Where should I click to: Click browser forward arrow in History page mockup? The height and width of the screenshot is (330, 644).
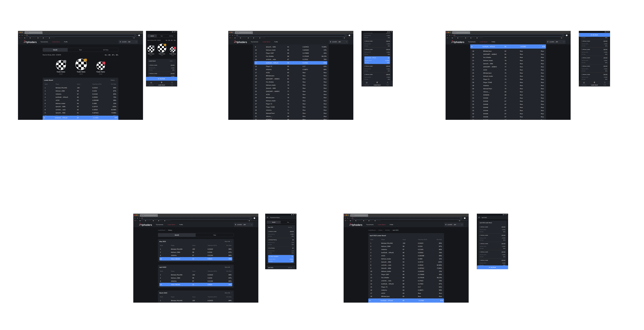tap(137, 218)
